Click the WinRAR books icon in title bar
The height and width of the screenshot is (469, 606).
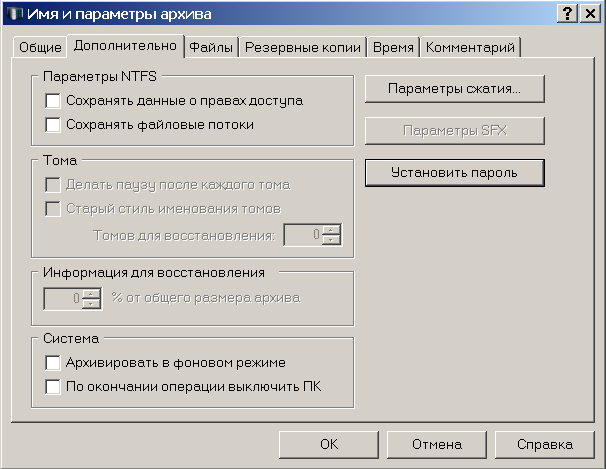15,14
